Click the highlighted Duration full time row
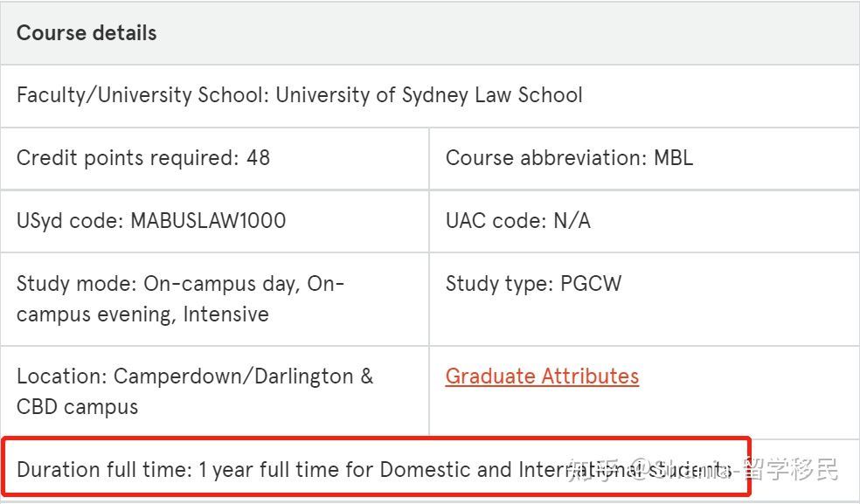 pyautogui.click(x=375, y=466)
